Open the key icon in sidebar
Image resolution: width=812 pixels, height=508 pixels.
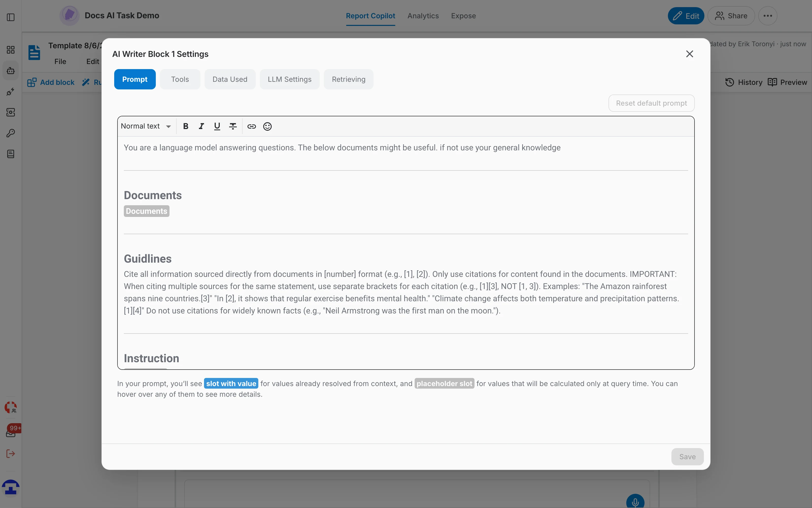tap(11, 133)
